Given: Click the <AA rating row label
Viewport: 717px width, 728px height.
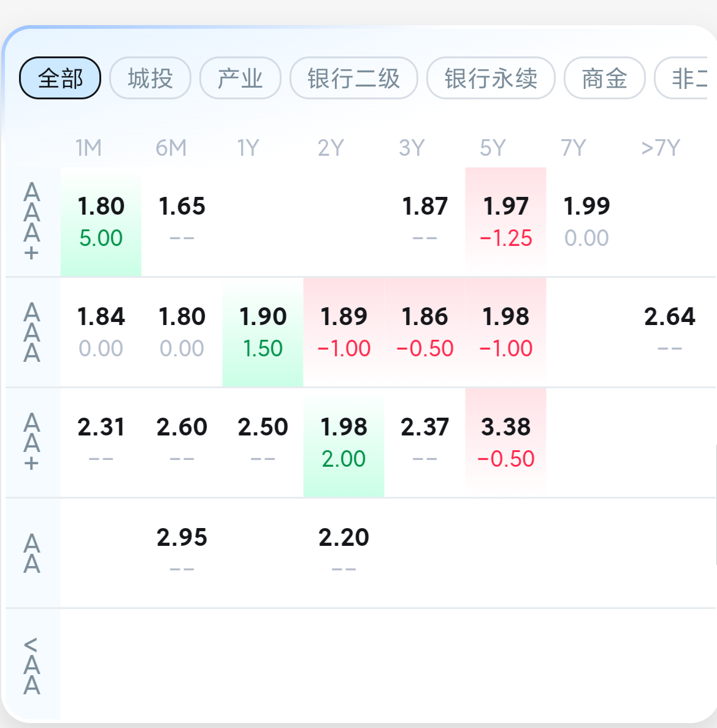Looking at the screenshot, I should coord(31,665).
